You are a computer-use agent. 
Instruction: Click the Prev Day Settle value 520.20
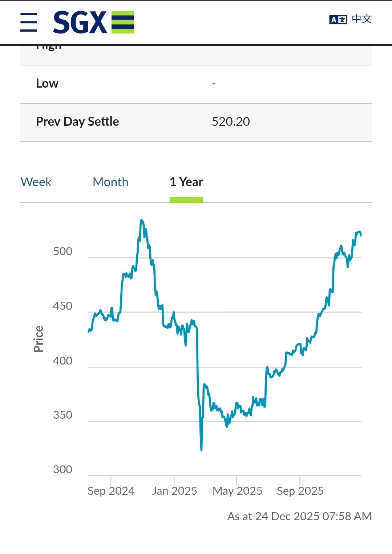pyautogui.click(x=231, y=121)
